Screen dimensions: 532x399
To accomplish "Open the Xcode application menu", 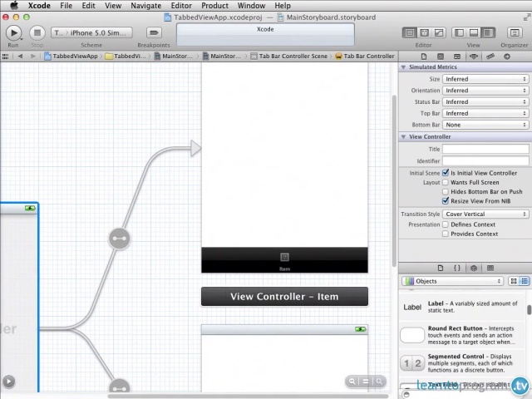I will point(39,6).
